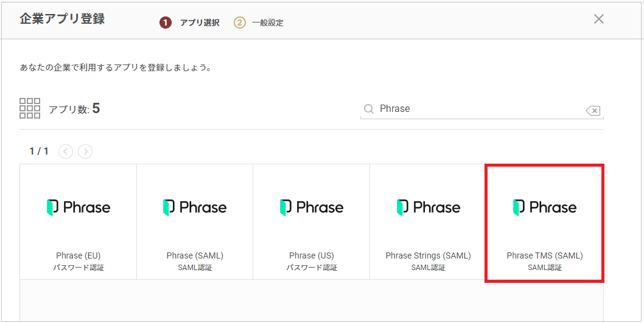Screen dimensions: 644x323
Task: Select the アプリ選択 step label
Action: click(199, 23)
